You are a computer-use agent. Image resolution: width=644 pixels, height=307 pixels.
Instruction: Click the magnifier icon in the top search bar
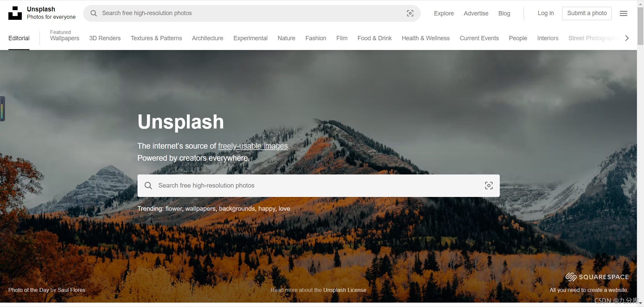pos(94,13)
